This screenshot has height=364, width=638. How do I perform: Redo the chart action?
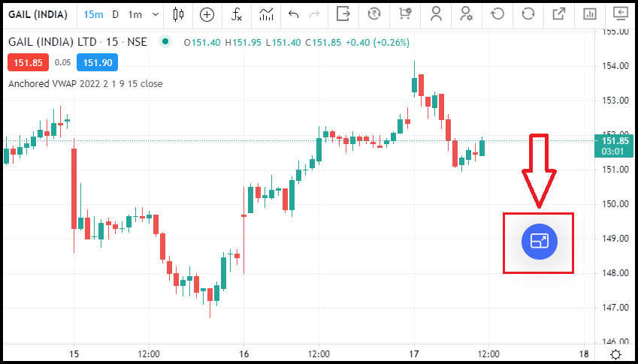(315, 14)
